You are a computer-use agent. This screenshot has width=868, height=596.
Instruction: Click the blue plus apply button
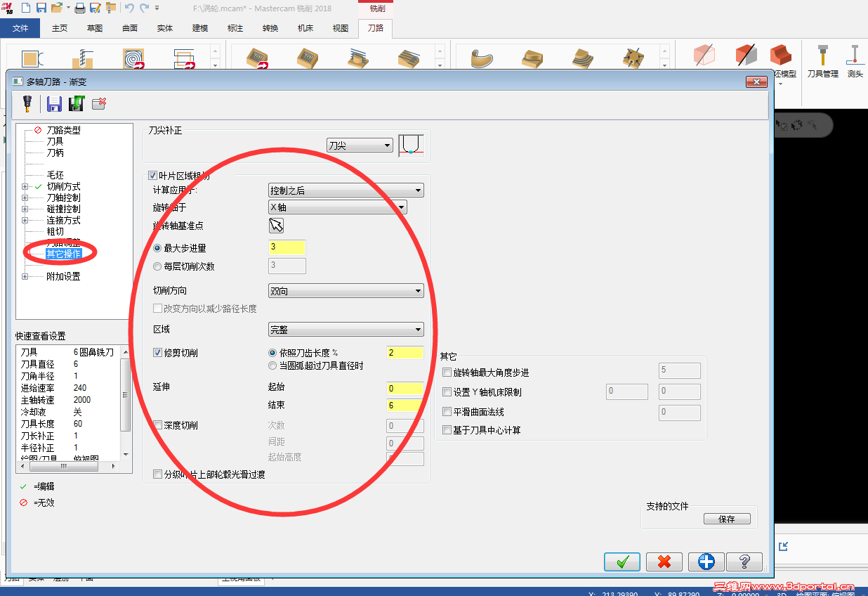[x=706, y=562]
